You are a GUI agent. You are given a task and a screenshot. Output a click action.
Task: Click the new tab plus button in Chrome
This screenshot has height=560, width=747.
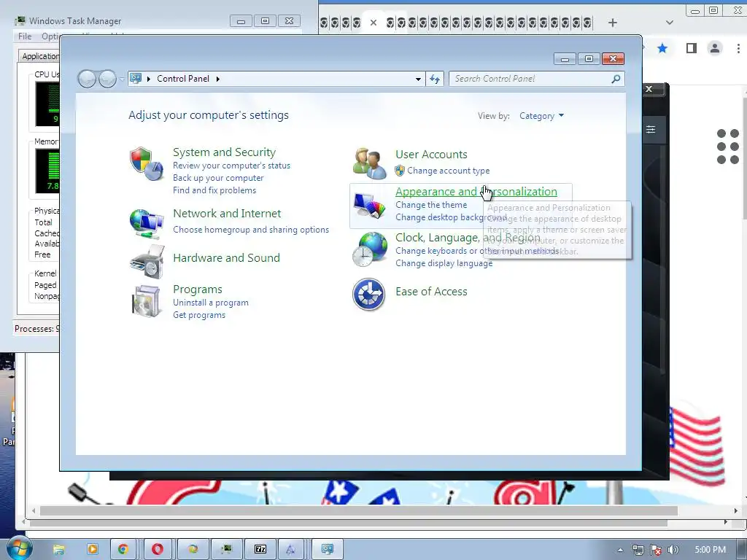coord(613,23)
